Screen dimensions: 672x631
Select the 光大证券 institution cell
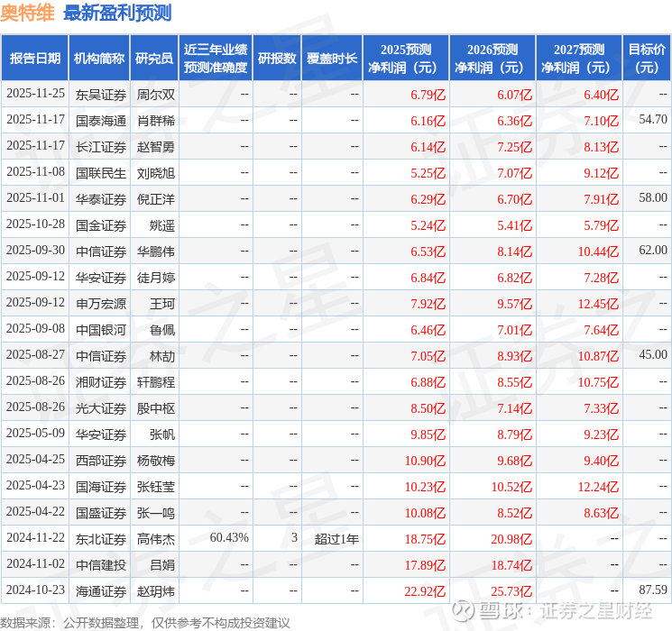click(101, 408)
